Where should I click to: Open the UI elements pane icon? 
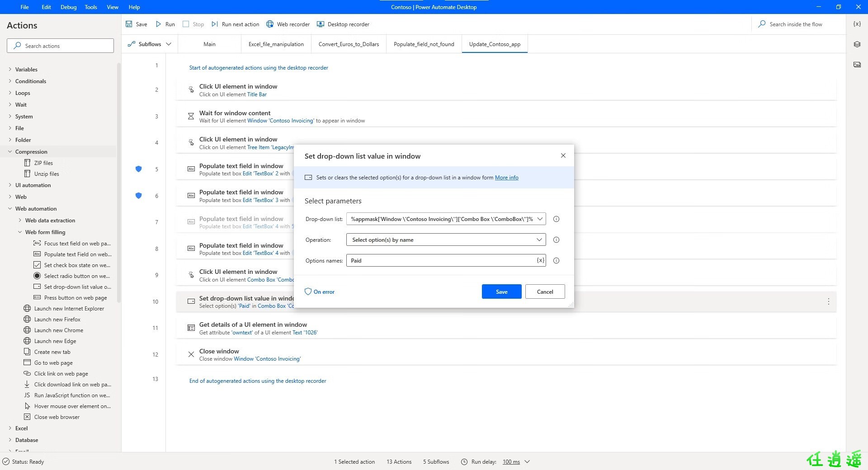tap(857, 44)
